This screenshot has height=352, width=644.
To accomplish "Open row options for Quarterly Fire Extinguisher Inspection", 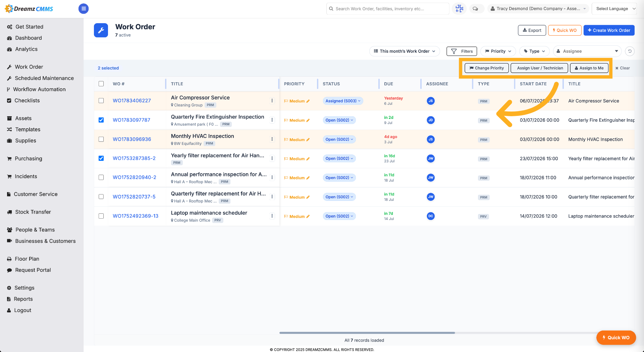I will pyautogui.click(x=272, y=120).
